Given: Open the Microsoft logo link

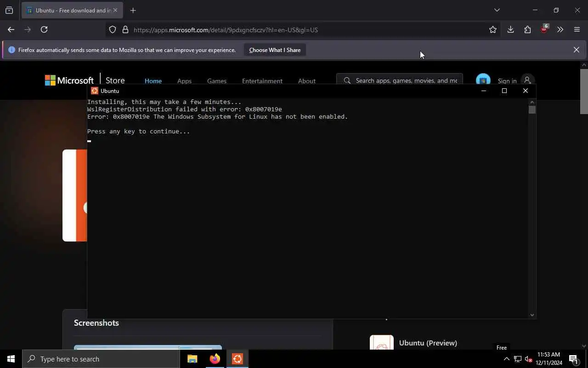Looking at the screenshot, I should coord(69,80).
